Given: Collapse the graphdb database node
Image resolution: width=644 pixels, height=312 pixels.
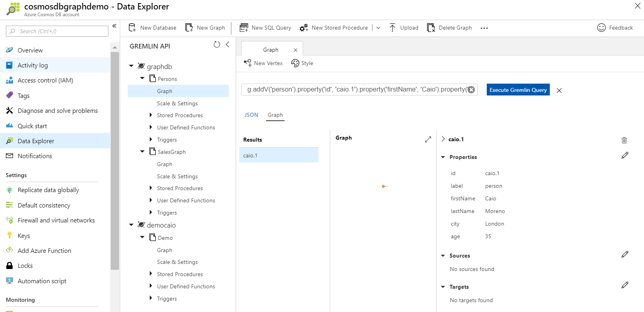Looking at the screenshot, I should 131,66.
